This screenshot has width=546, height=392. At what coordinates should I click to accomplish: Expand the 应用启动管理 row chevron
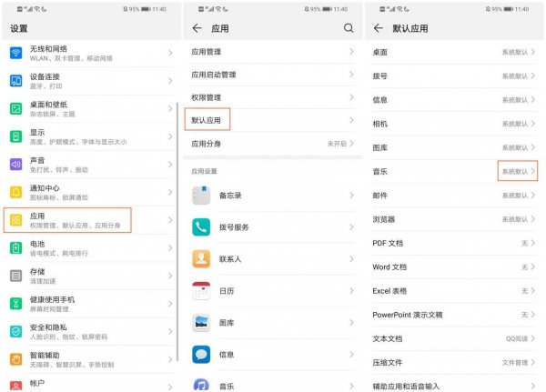(351, 75)
